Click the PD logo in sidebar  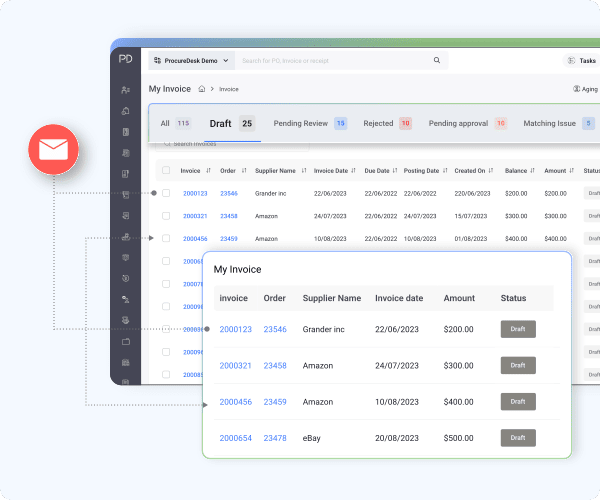pos(125,60)
